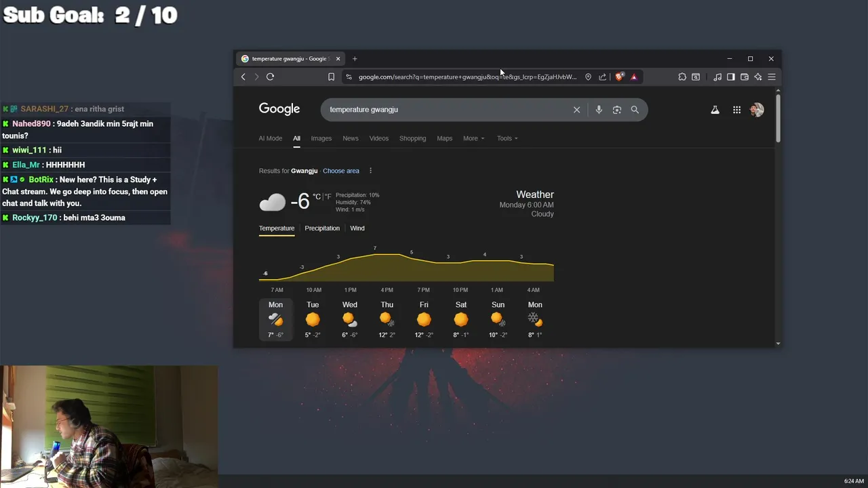The height and width of the screenshot is (488, 868).
Task: Select Wednesday forecast card
Action: 350,319
